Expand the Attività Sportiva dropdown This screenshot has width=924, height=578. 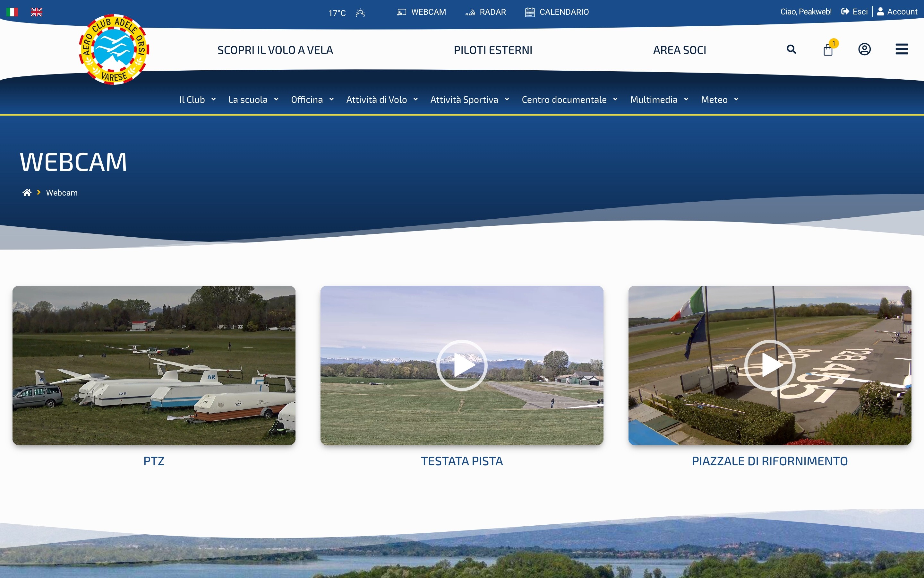pyautogui.click(x=470, y=100)
